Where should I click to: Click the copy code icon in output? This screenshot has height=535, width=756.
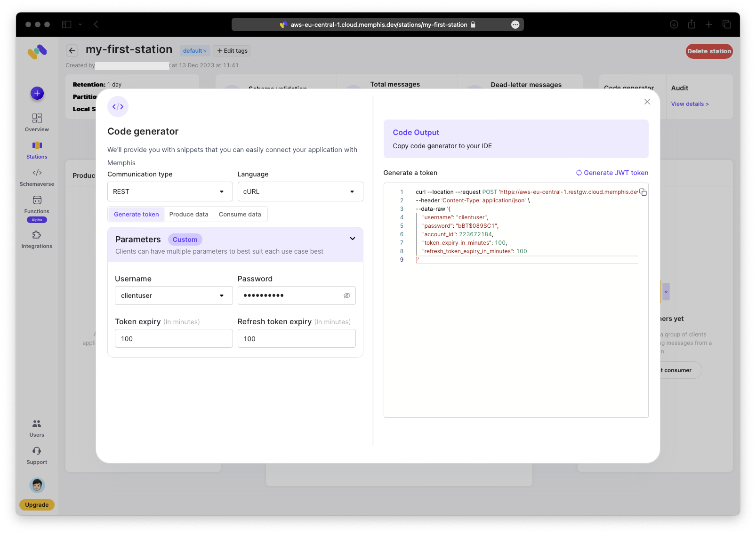643,192
